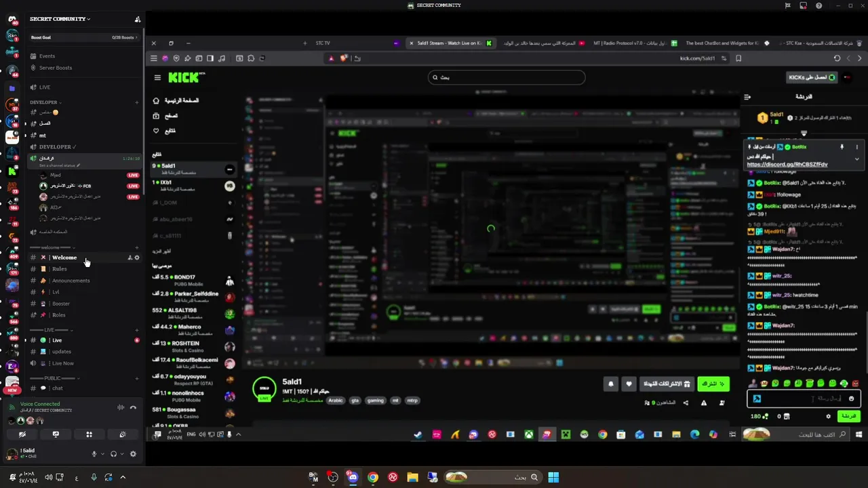Viewport: 868px width, 488px height.
Task: Open the updates channel
Action: [x=84, y=352]
